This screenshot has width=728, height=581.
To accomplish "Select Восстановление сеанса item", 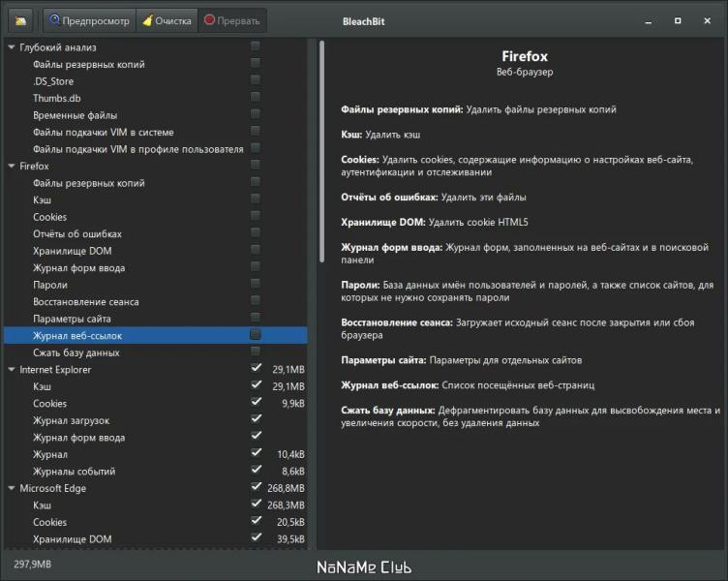I will tap(156, 302).
